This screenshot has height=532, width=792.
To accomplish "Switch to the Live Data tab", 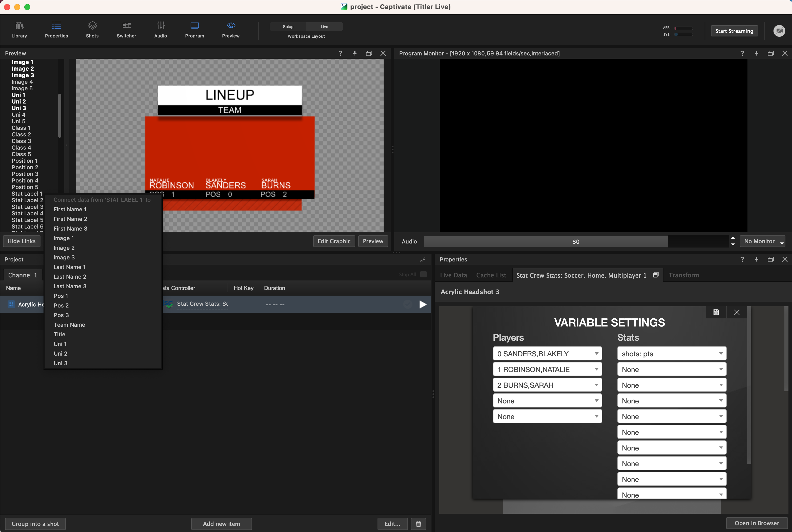I will [453, 275].
